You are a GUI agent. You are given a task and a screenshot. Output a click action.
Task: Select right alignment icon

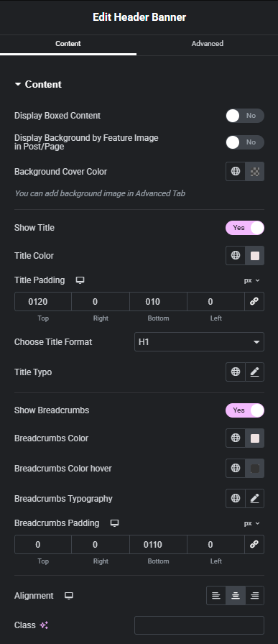point(254,596)
